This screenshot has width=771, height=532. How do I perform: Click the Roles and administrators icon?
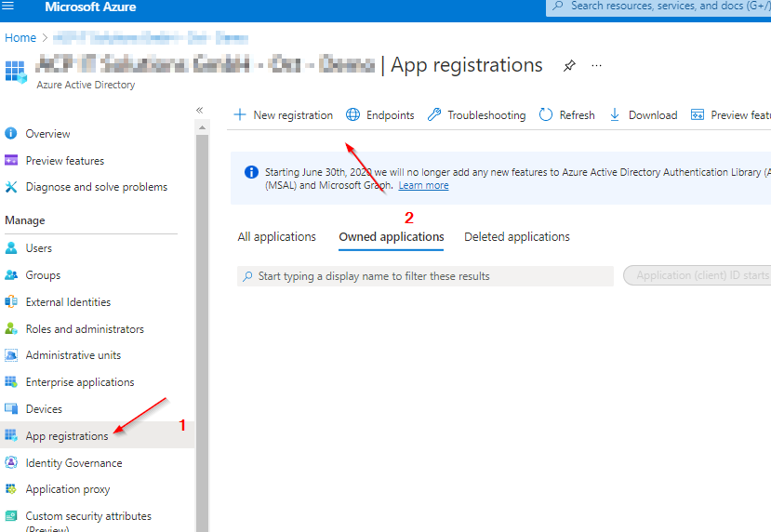(11, 328)
